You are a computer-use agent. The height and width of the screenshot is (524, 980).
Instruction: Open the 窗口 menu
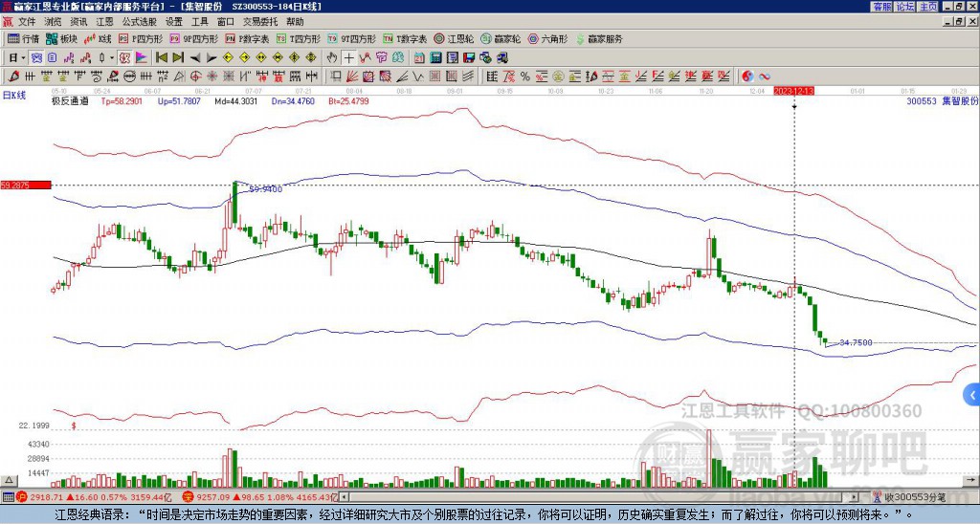click(226, 22)
